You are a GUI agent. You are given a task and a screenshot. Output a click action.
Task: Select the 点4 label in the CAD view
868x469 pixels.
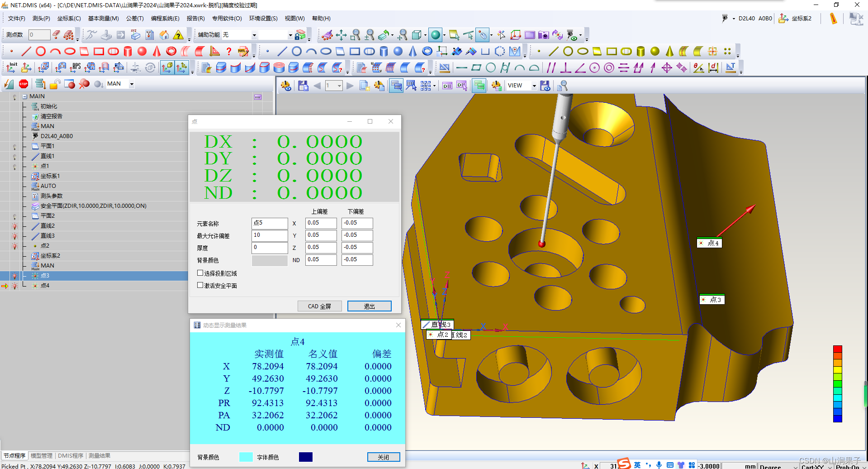[709, 243]
